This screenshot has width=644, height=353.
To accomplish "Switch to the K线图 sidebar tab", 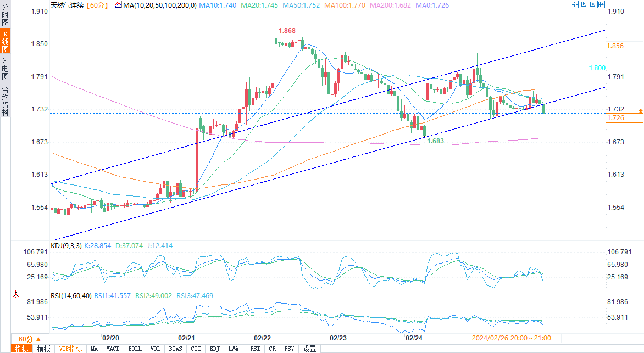I will [x=5, y=41].
